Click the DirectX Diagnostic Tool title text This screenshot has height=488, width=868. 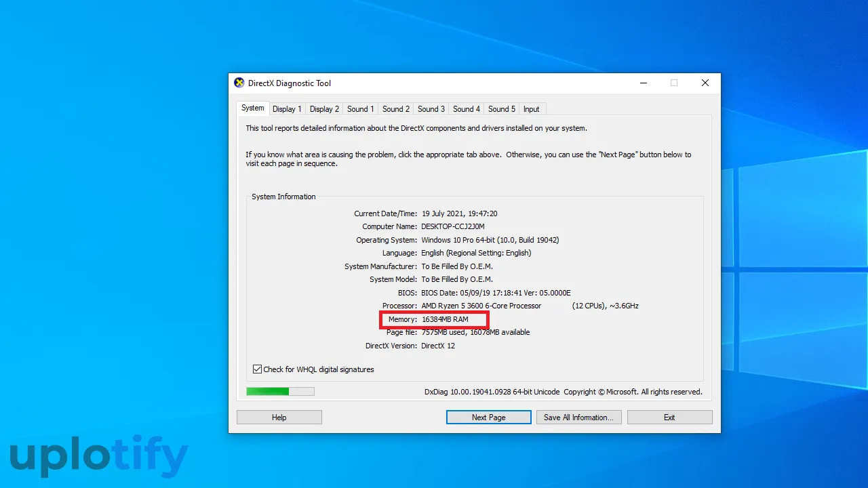coord(290,83)
